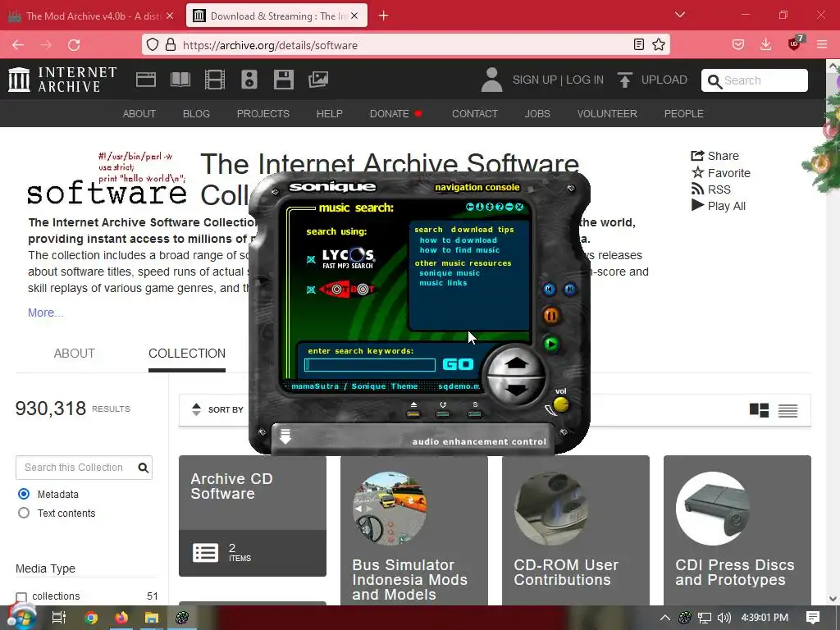Screen dimensions: 840x630
Task: Click the UPLOAD button in the header
Action: 652,80
